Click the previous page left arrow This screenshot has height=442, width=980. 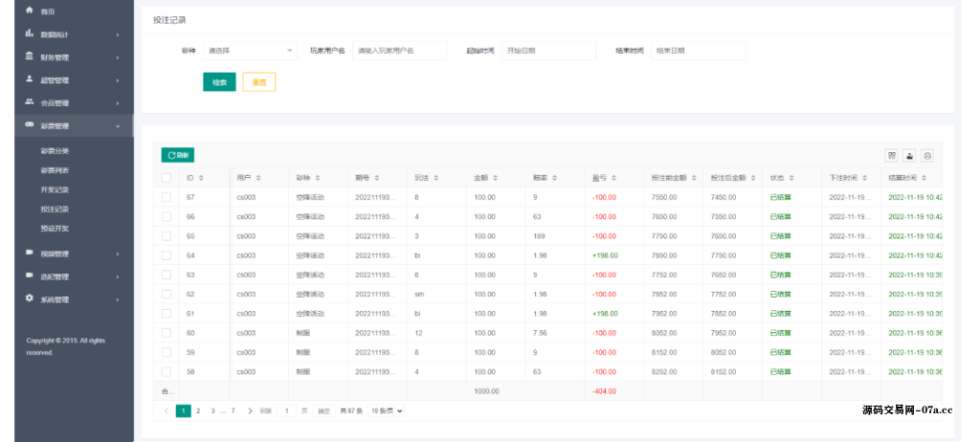(167, 410)
